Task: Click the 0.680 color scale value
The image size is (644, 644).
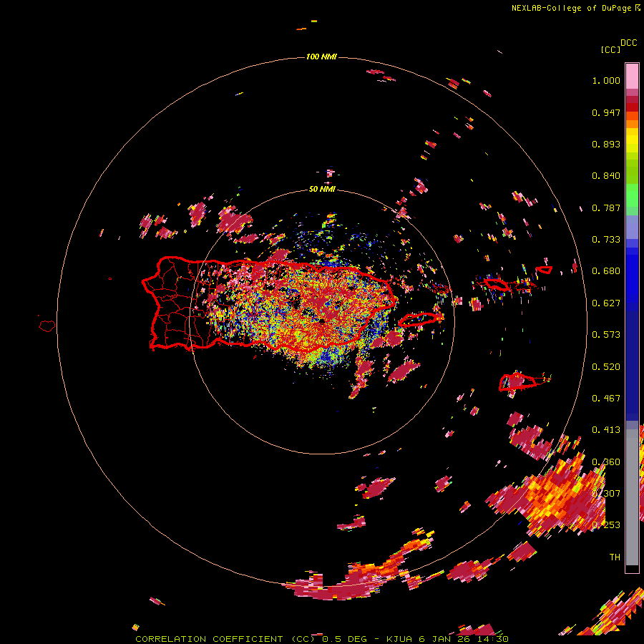Action: [606, 271]
